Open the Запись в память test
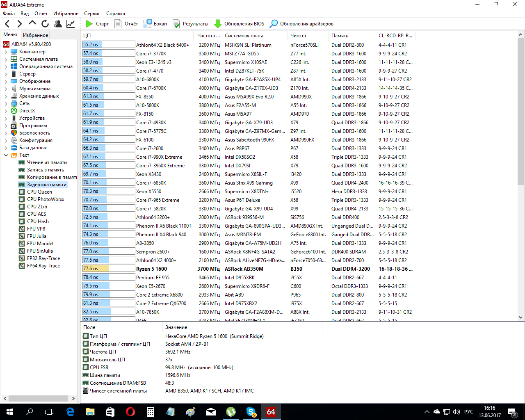The image size is (525, 420). point(46,170)
